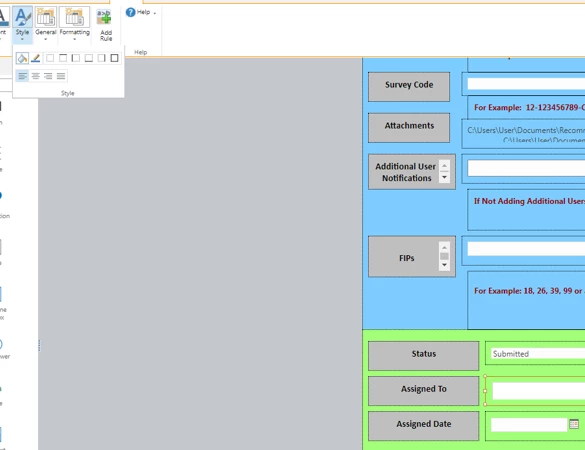The height and width of the screenshot is (450, 585).
Task: Click the Assigned To input field
Action: 538,391
